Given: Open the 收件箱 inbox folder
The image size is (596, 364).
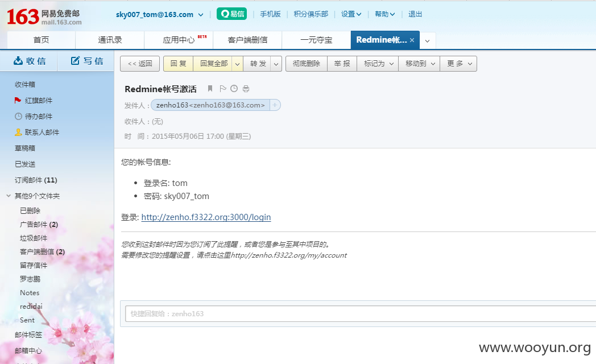Looking at the screenshot, I should click(24, 84).
